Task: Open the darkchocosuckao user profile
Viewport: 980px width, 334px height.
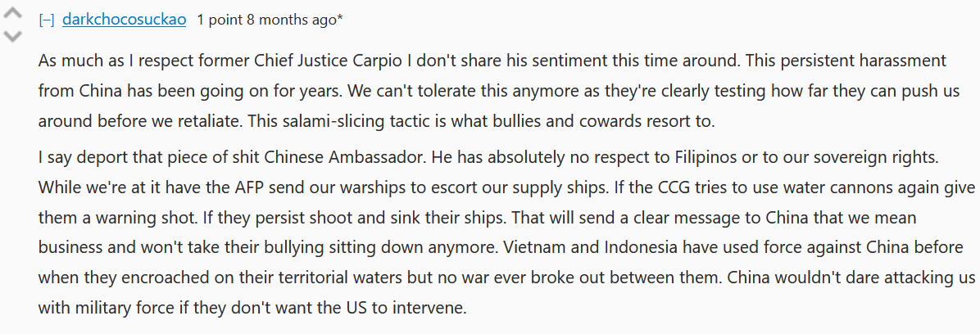Action: (x=125, y=20)
